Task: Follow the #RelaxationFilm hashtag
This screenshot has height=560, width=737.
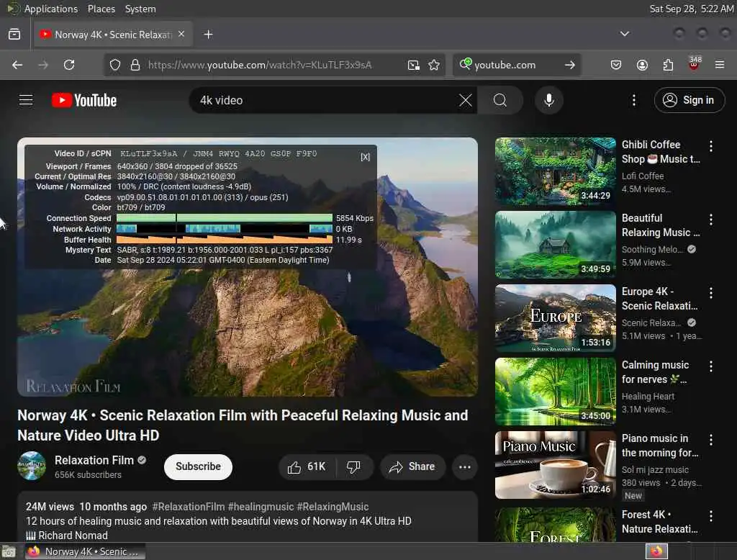Action: [x=189, y=507]
